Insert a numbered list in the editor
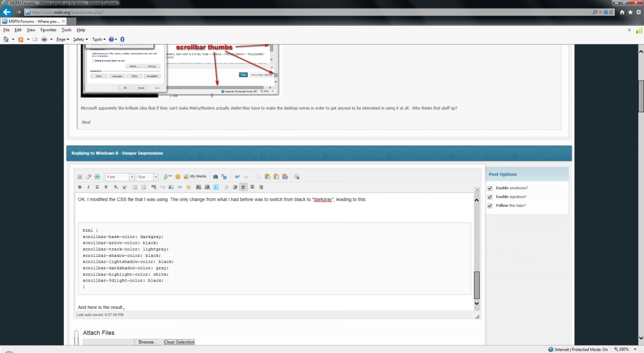Image resolution: width=644 pixels, height=353 pixels. point(143,187)
